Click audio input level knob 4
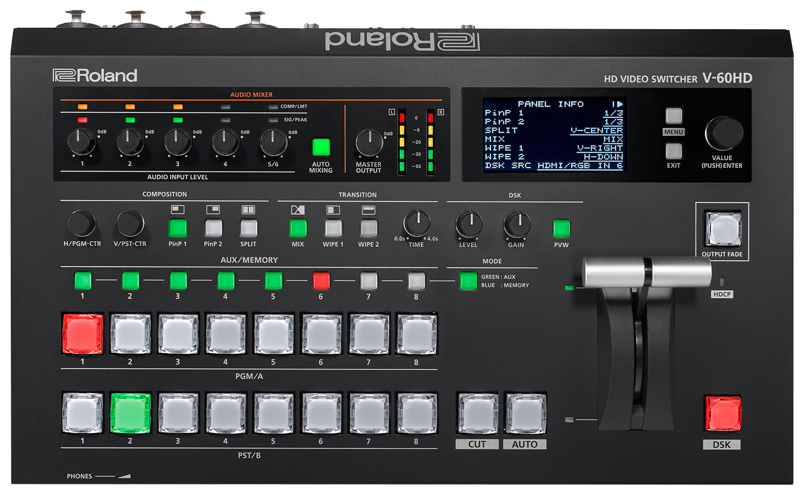812x504 pixels. (225, 142)
